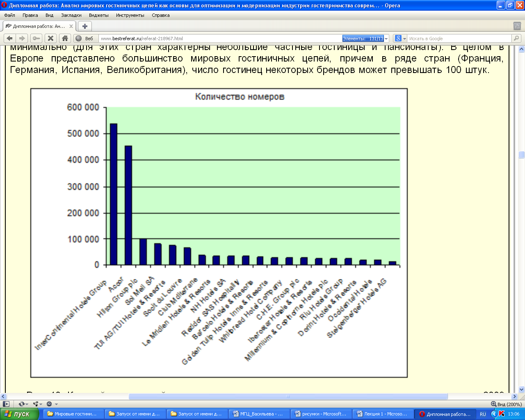Open the Закладки menu
This screenshot has width=525, height=420.
[71, 15]
